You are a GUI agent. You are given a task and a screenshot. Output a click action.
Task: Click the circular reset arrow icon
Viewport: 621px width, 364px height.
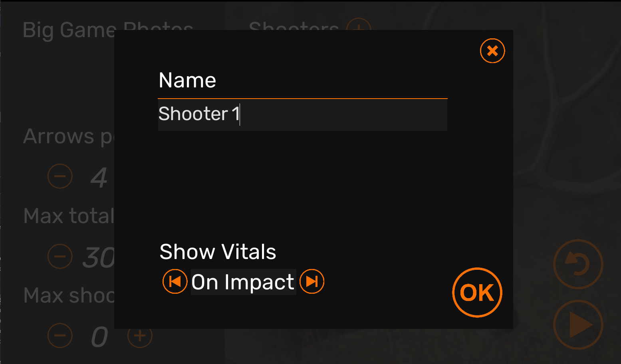tap(578, 264)
